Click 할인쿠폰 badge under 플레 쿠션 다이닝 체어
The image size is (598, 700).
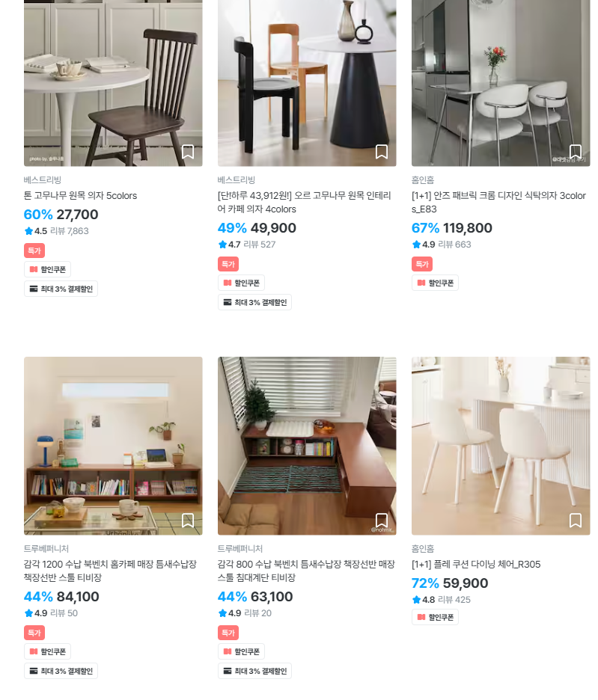435,618
